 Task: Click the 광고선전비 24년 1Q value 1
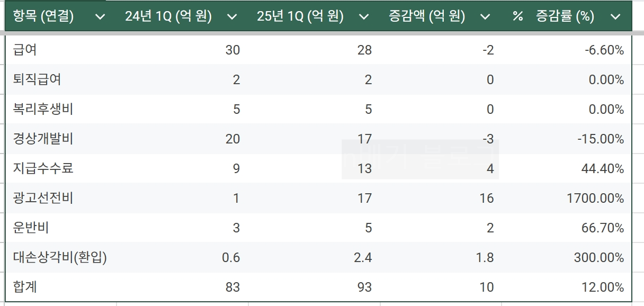pos(236,198)
